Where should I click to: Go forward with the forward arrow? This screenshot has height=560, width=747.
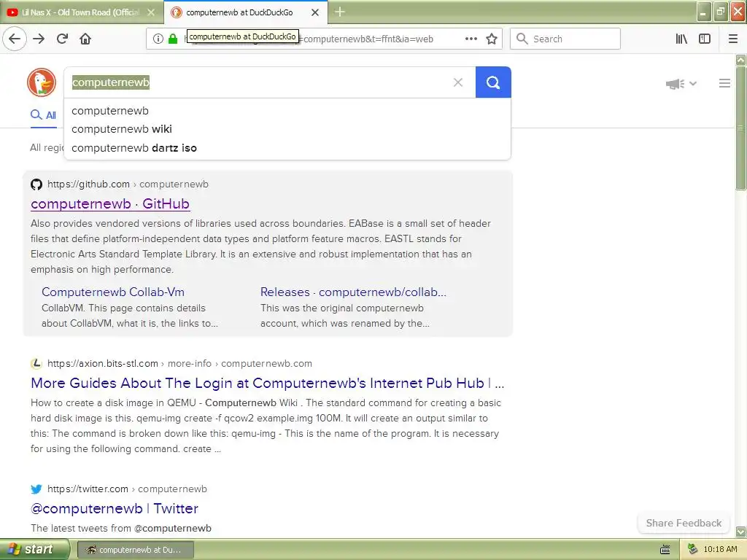coord(39,39)
